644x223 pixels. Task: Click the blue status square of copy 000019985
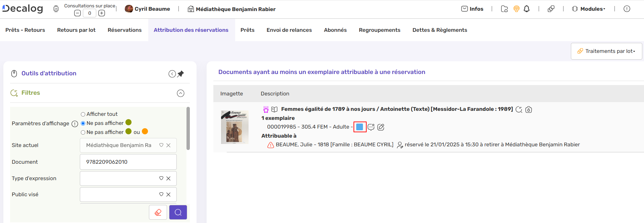tap(360, 127)
